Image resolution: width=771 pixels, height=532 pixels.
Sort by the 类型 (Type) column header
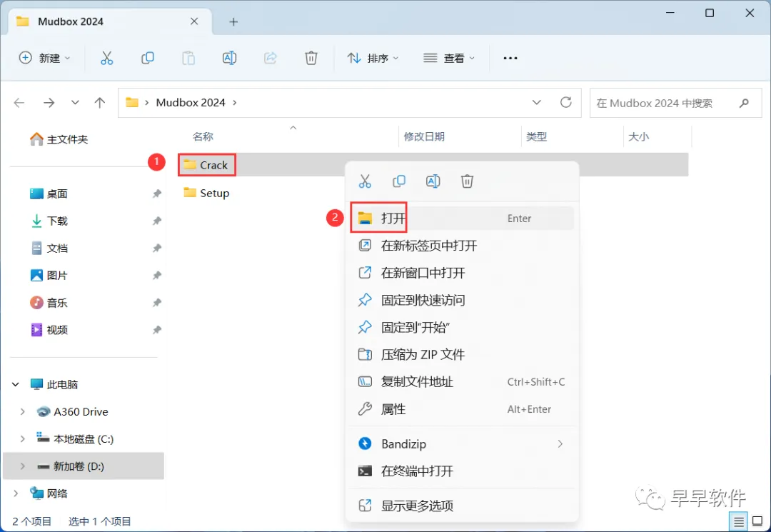click(536, 136)
